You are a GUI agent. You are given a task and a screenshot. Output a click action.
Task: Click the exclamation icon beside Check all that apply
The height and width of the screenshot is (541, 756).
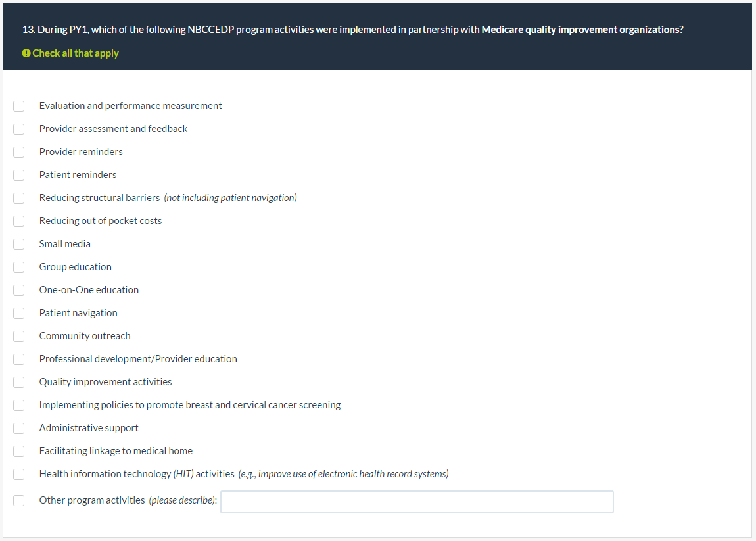click(x=26, y=53)
